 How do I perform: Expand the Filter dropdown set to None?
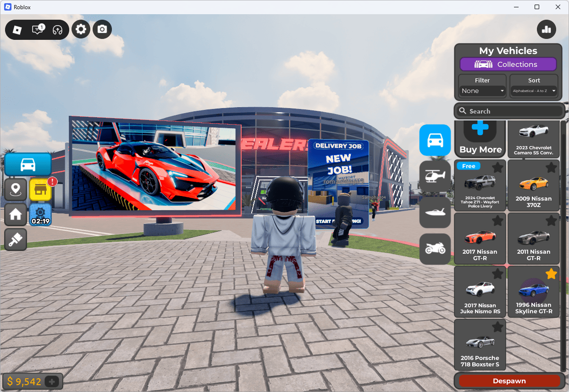(482, 91)
